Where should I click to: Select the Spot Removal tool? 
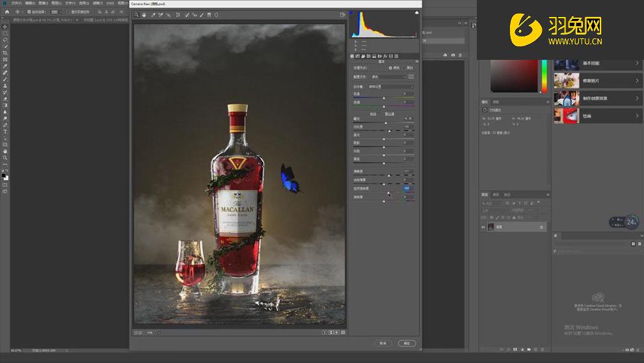[187, 15]
